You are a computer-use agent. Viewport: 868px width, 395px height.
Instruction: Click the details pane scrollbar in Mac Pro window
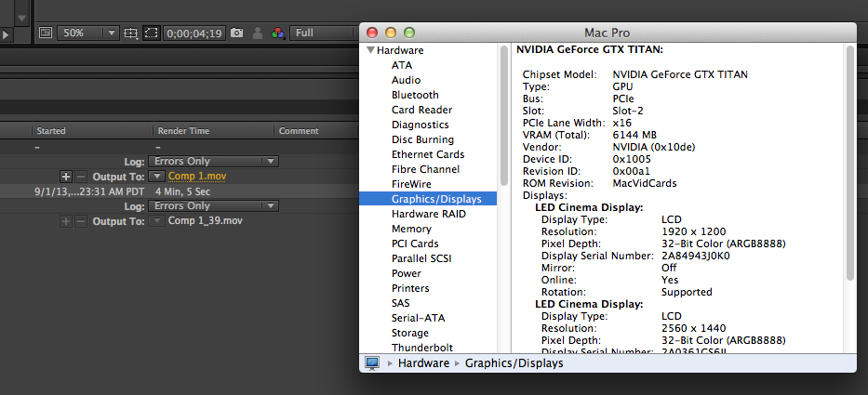[x=850, y=163]
